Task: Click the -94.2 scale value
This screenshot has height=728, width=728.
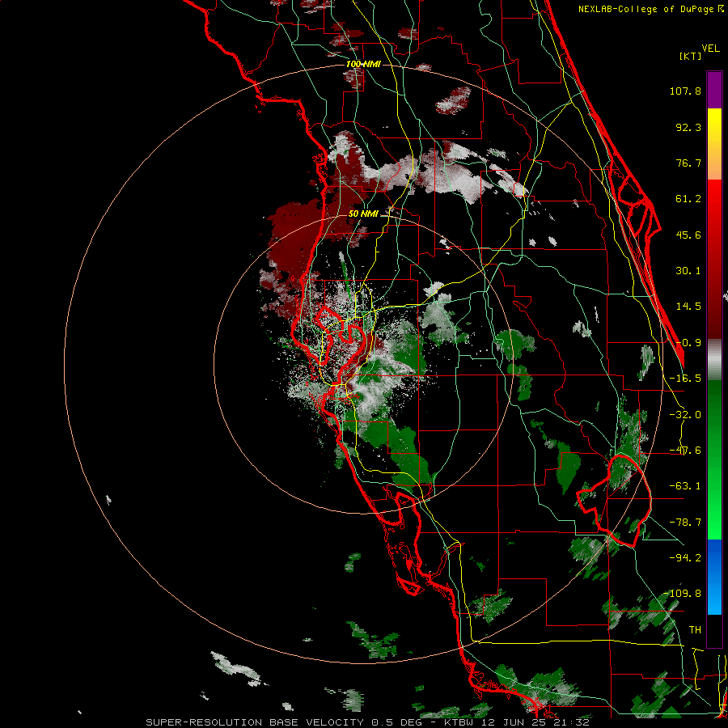Action: pyautogui.click(x=685, y=558)
